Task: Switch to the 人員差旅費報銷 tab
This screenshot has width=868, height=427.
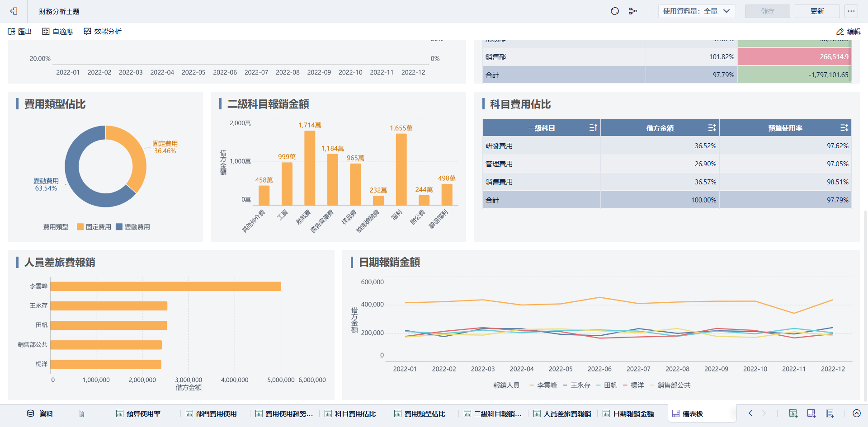Action: click(x=562, y=413)
